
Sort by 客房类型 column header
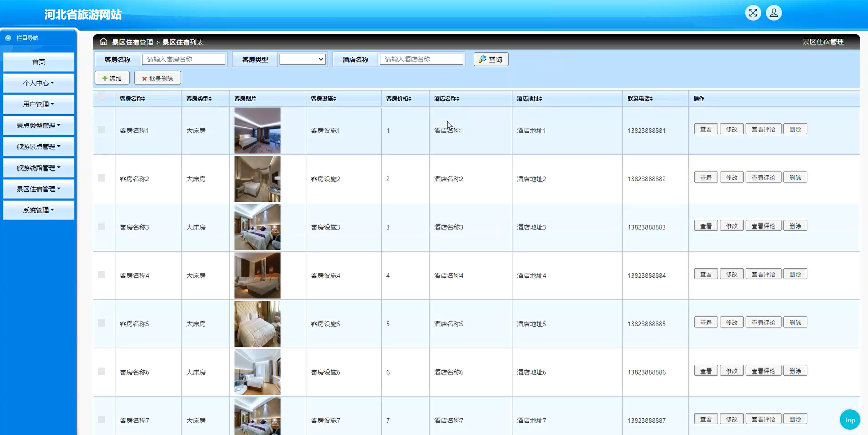tap(199, 98)
